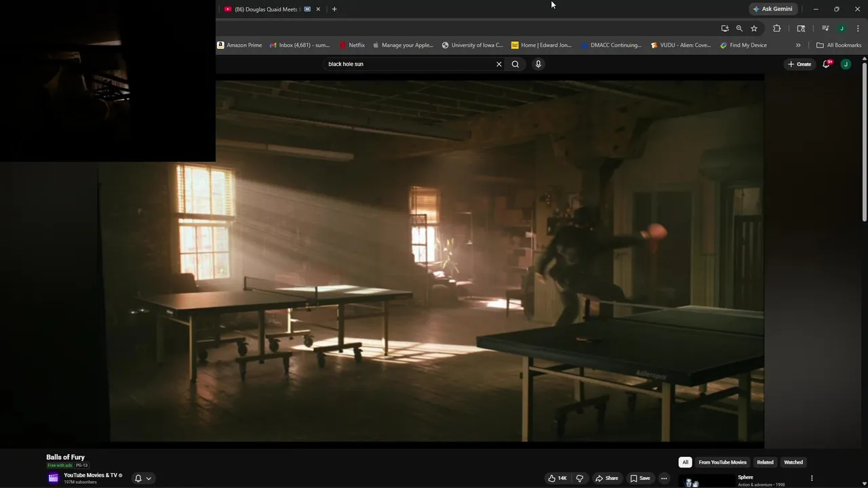This screenshot has width=868, height=488.
Task: Open VUDU Alien Covenant bookmark
Action: 680,45
